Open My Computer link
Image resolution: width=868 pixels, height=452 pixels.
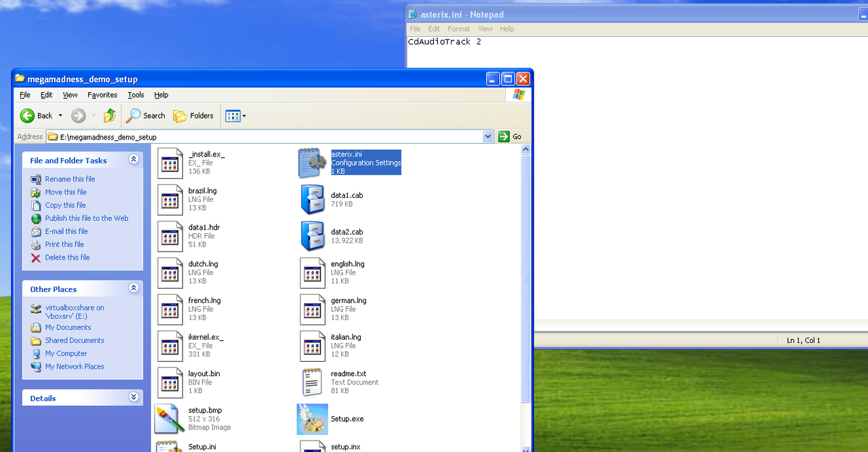click(x=66, y=354)
